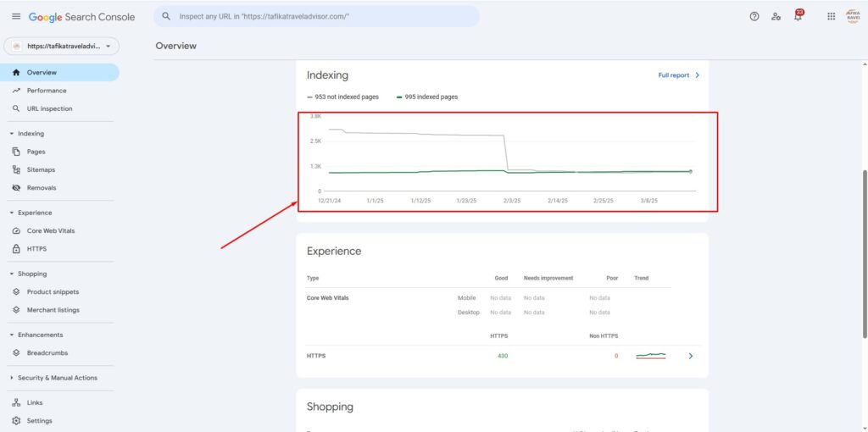Open the property selector dropdown

point(61,47)
